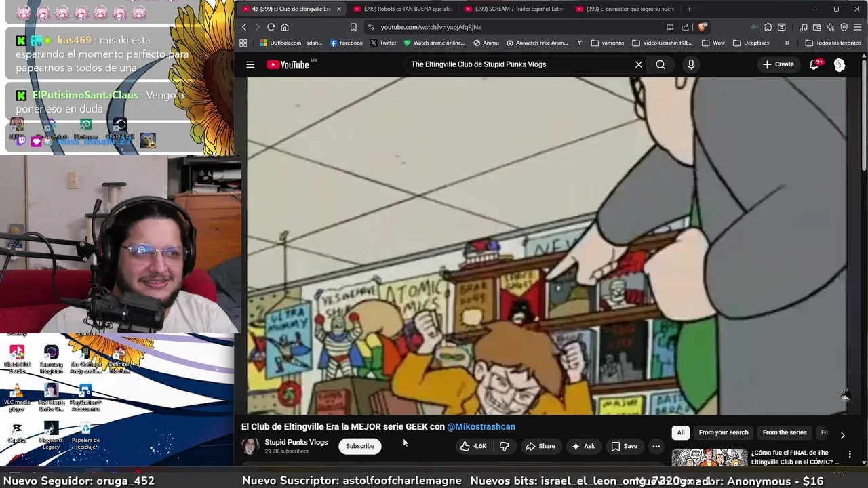
Task: Open the Twitter bookmark
Action: point(383,43)
